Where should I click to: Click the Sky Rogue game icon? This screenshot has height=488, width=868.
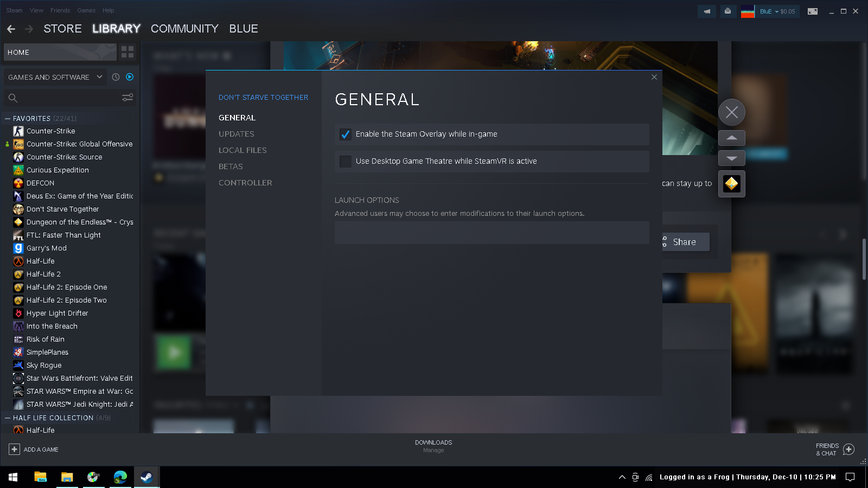coord(18,365)
